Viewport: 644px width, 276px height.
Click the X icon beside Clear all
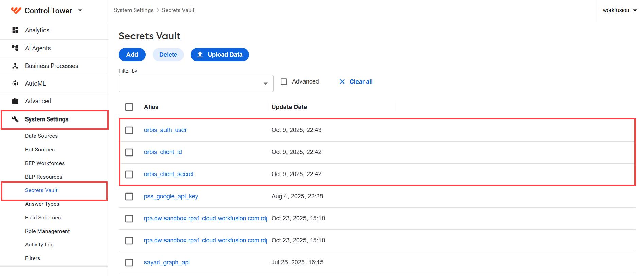click(x=342, y=82)
